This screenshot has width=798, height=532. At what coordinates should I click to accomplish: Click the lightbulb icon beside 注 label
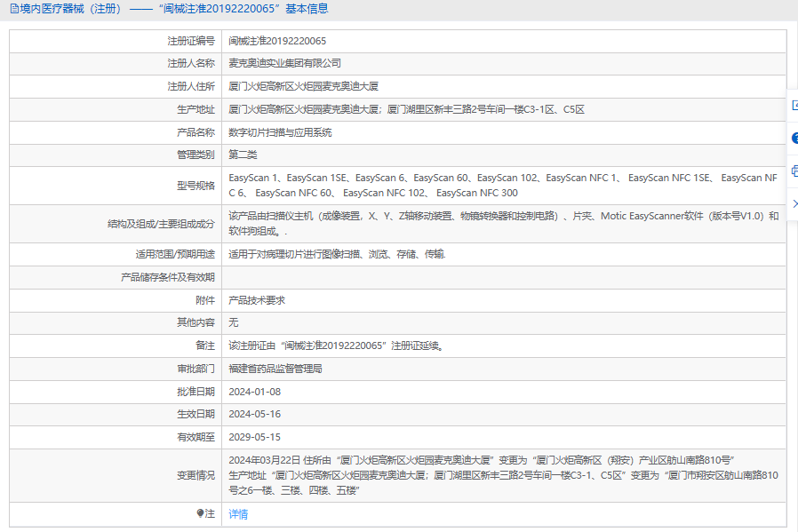pyautogui.click(x=200, y=513)
